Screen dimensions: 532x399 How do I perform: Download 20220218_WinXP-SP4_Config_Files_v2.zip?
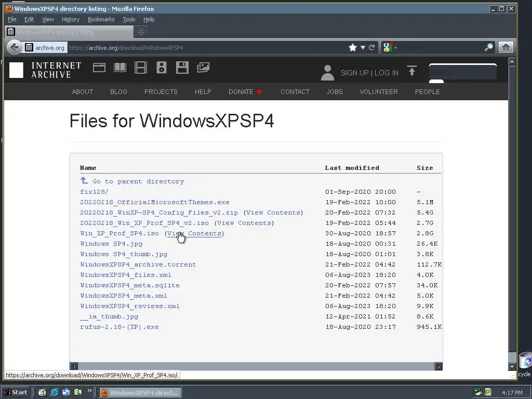(159, 212)
